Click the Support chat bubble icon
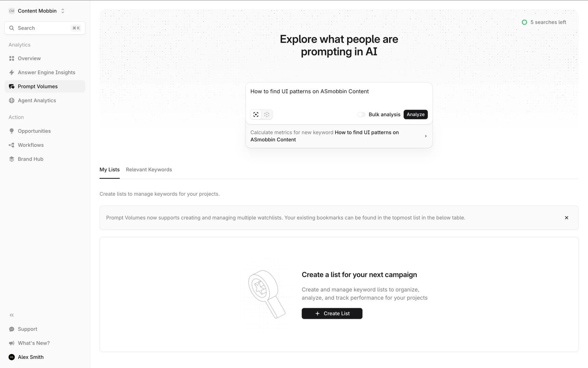588x368 pixels. coord(12,329)
